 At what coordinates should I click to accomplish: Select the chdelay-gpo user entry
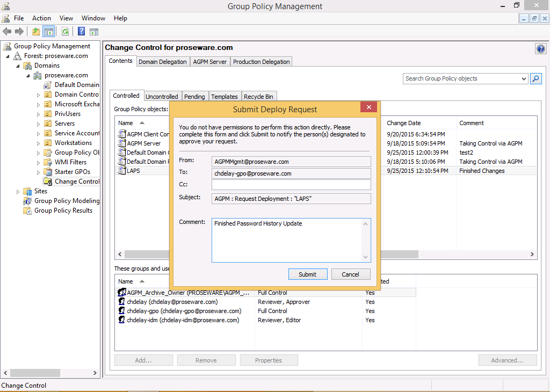pyautogui.click(x=184, y=311)
